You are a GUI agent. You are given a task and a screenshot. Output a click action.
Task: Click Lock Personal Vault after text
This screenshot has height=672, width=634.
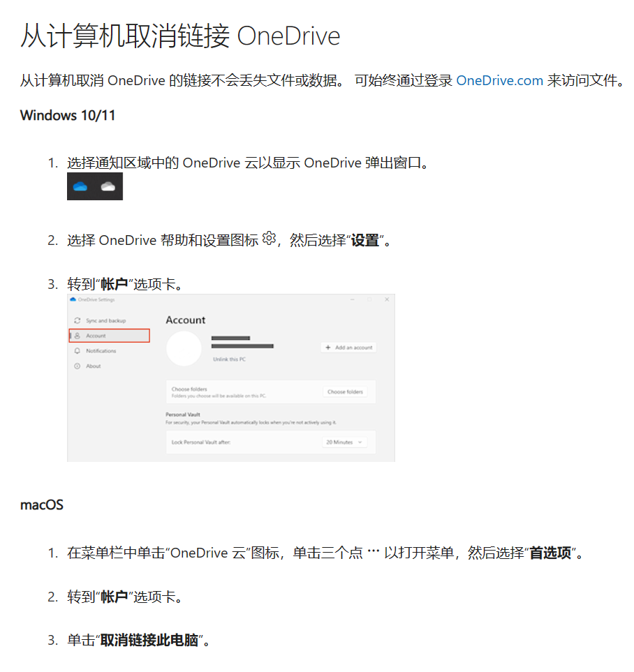[x=201, y=442]
